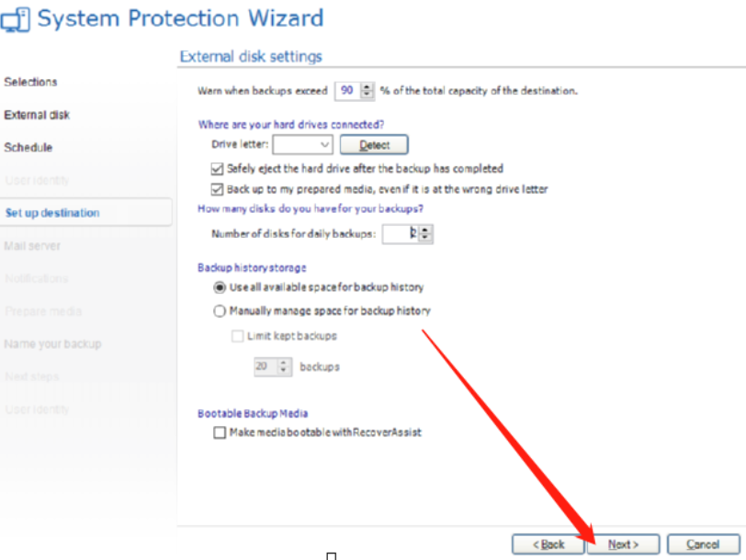Open the External disk step

pos(37,115)
